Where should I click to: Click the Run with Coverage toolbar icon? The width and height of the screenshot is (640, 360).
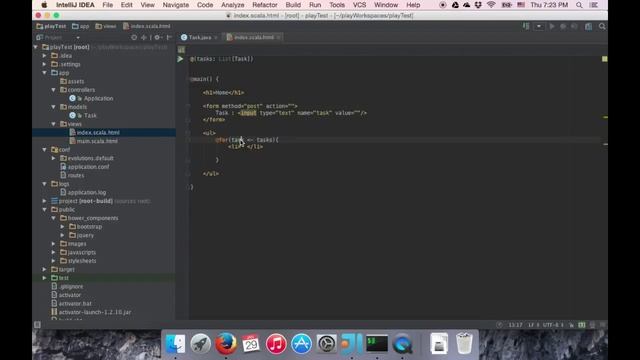tap(574, 26)
